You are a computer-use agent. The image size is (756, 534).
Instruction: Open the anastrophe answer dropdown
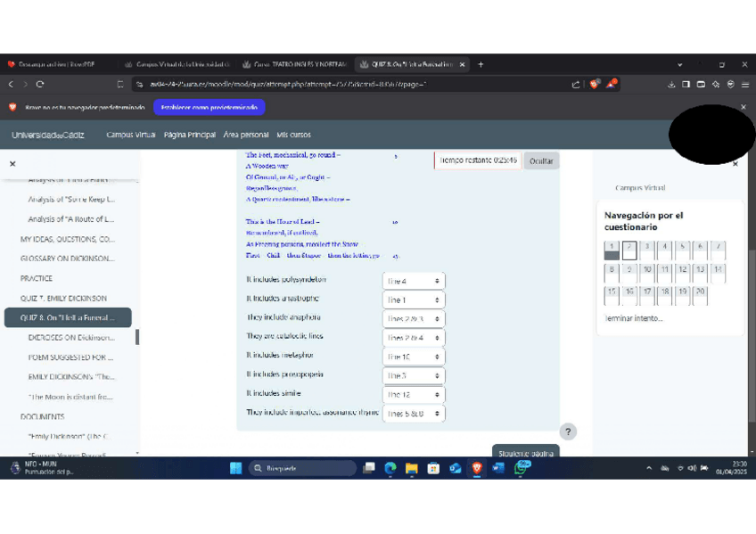click(x=413, y=300)
